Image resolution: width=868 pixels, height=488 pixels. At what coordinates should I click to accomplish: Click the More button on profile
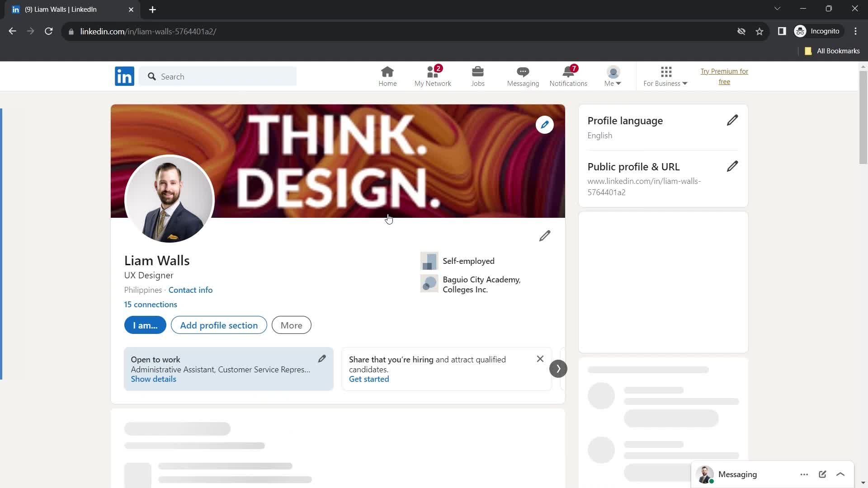(292, 325)
